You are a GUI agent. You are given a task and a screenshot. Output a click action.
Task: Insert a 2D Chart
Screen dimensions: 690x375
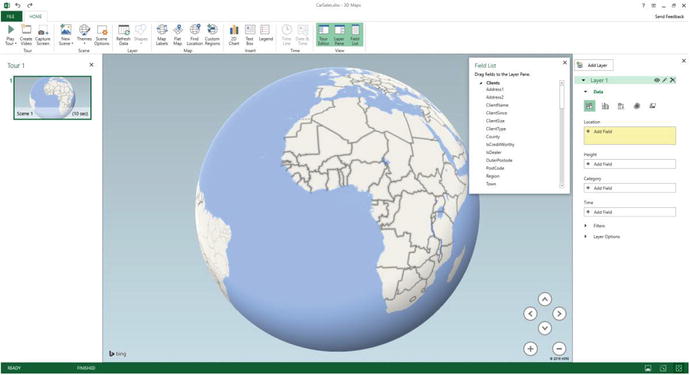pyautogui.click(x=234, y=35)
